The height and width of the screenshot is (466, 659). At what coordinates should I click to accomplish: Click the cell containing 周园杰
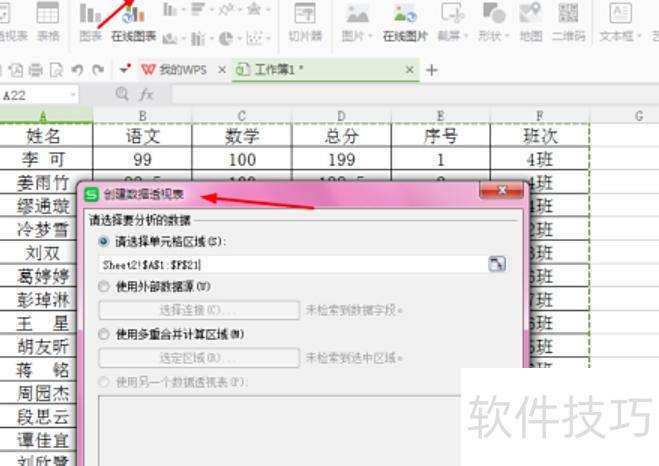[40, 393]
